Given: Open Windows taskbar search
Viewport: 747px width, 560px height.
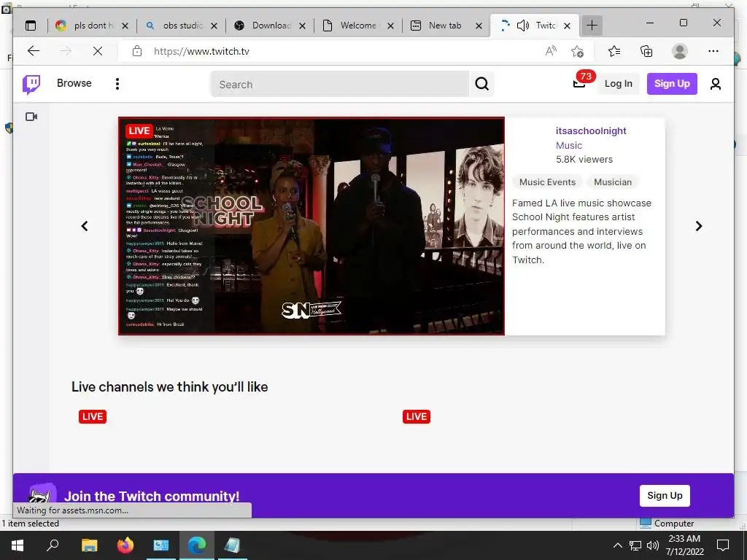Looking at the screenshot, I should tap(53, 545).
